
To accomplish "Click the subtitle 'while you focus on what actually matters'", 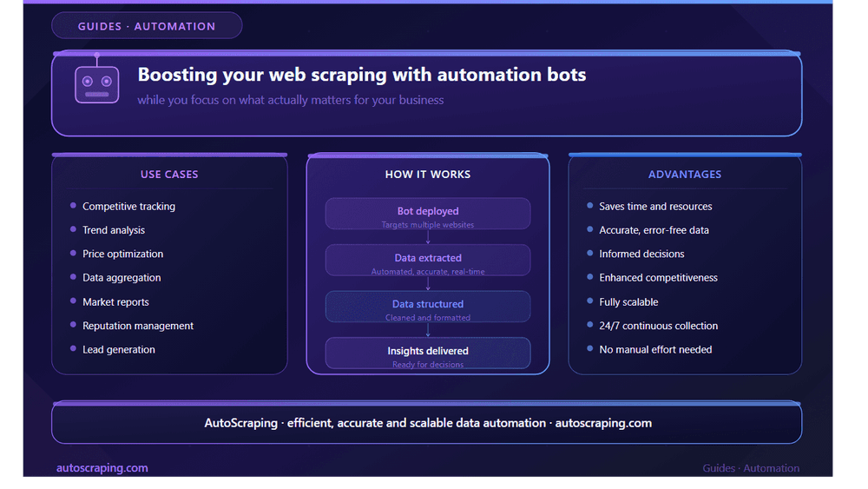I will pos(291,100).
